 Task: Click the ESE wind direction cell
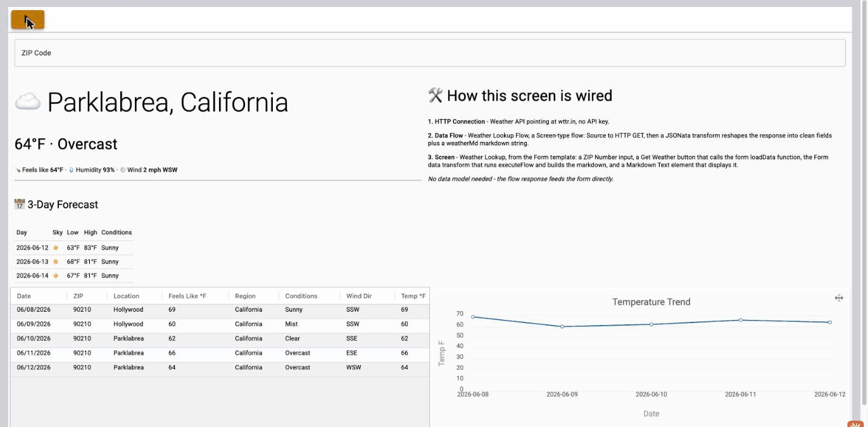point(353,353)
